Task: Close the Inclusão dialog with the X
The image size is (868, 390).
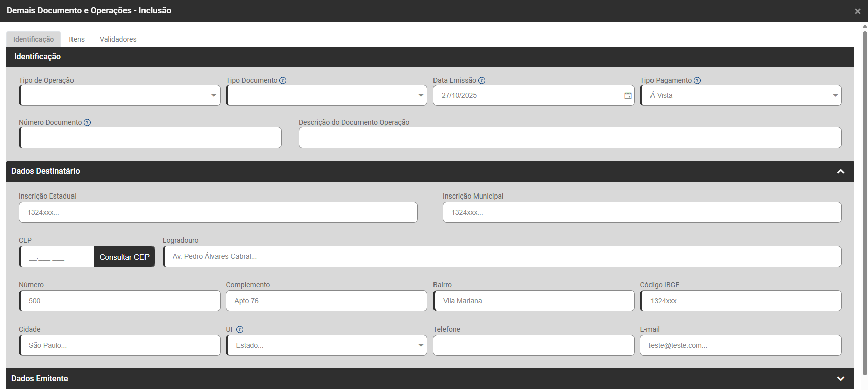Action: 858,11
